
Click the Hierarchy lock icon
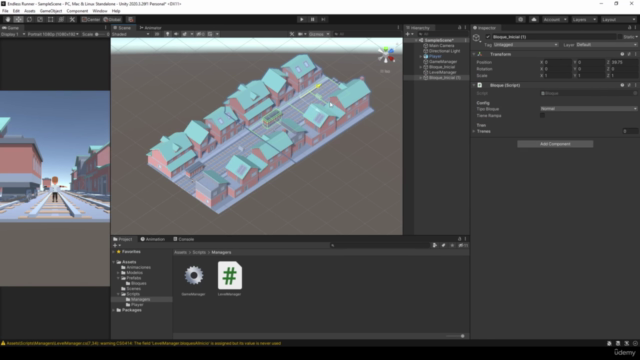(460, 27)
